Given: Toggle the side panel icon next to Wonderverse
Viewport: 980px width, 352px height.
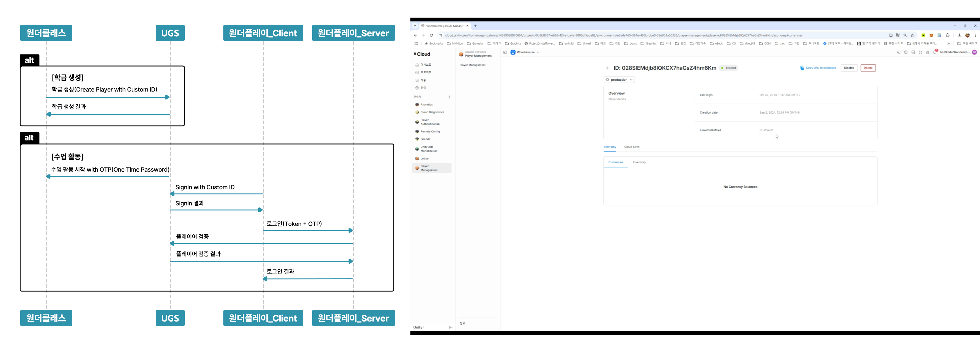Looking at the screenshot, I should pos(505,52).
